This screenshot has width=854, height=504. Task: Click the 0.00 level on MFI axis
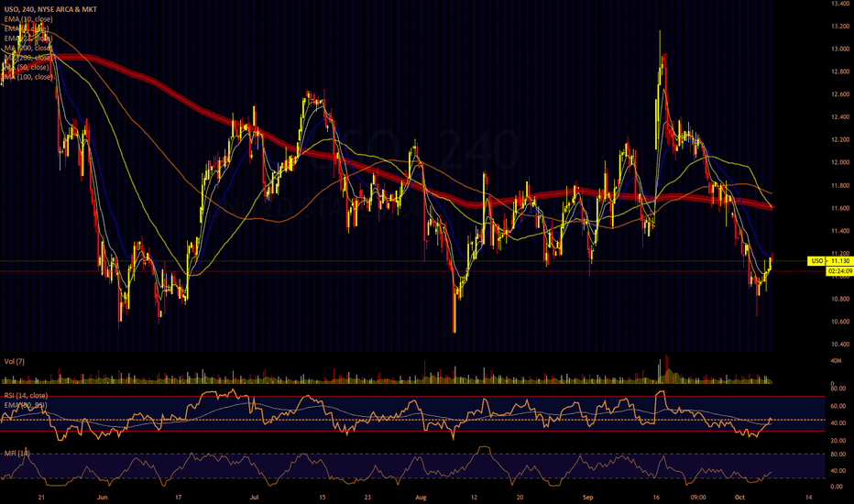836,487
